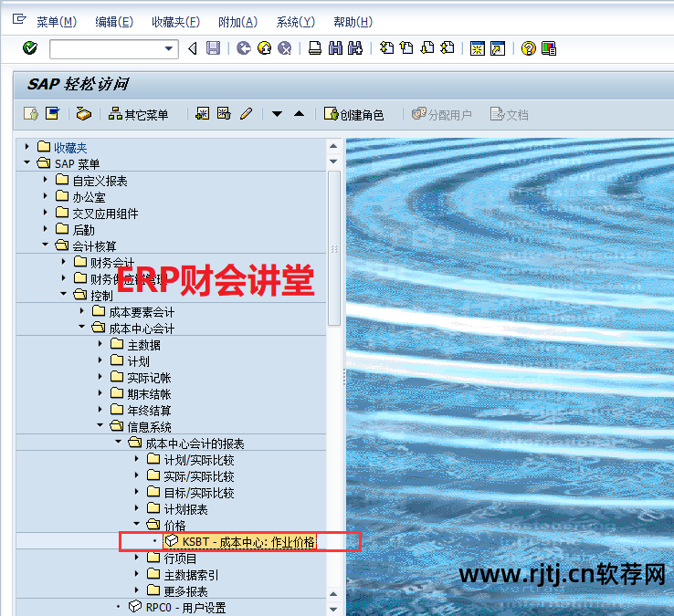This screenshot has width=674, height=616.
Task: Click the green checkmark Enter icon
Action: coord(30,48)
